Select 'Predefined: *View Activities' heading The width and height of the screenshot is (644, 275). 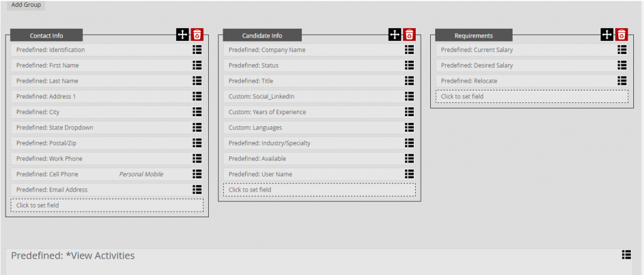pos(73,256)
